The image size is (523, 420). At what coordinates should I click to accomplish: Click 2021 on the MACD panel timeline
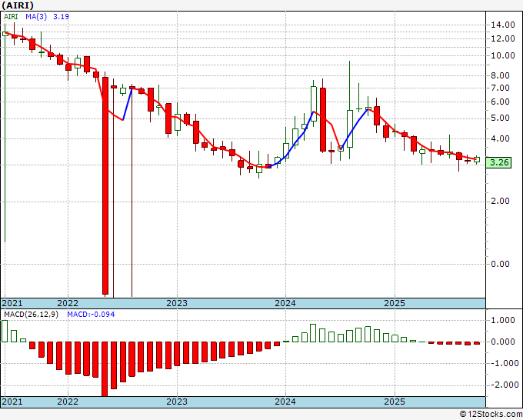coord(12,402)
